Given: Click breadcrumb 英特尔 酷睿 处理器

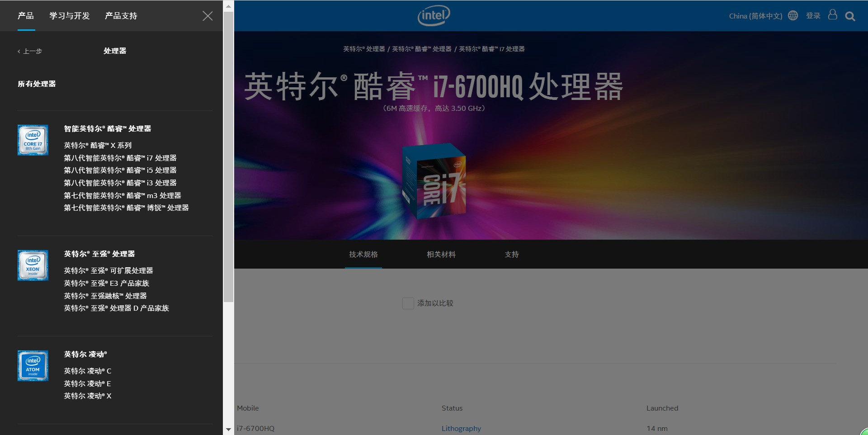Looking at the screenshot, I should click(x=422, y=49).
